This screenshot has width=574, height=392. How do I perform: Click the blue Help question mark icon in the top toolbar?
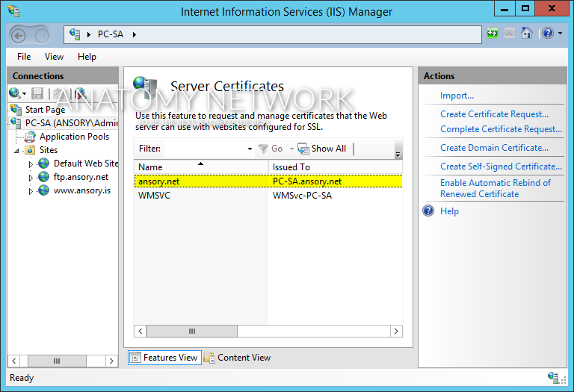click(x=548, y=34)
